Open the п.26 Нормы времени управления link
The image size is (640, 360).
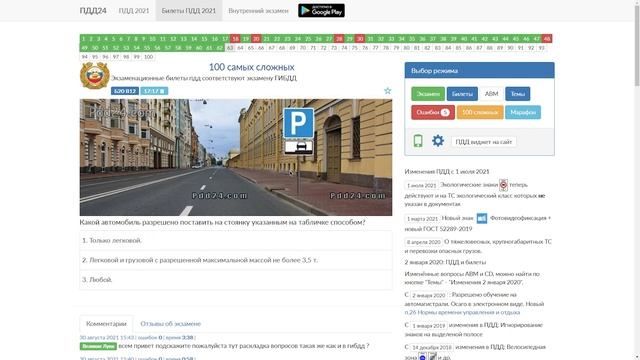pos(462,312)
